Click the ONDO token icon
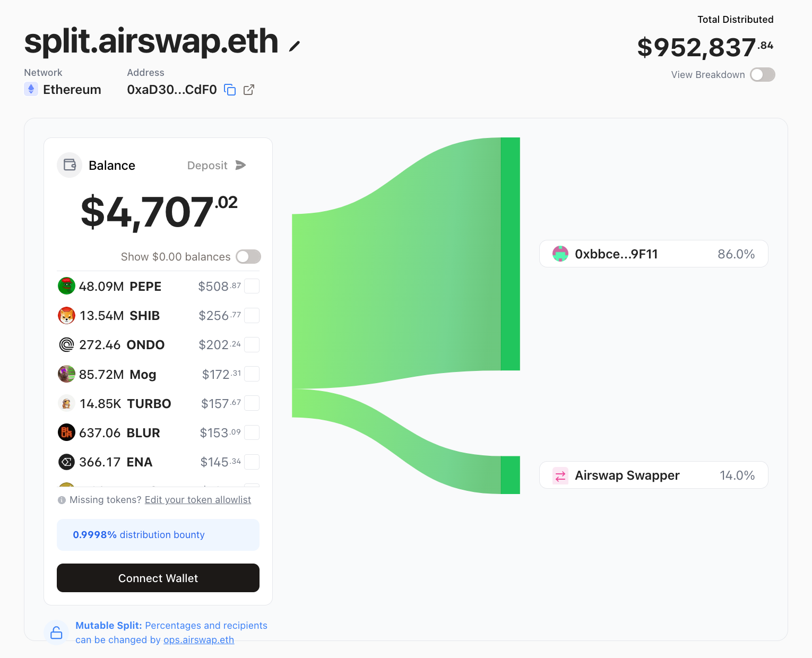812x658 pixels. click(x=66, y=345)
